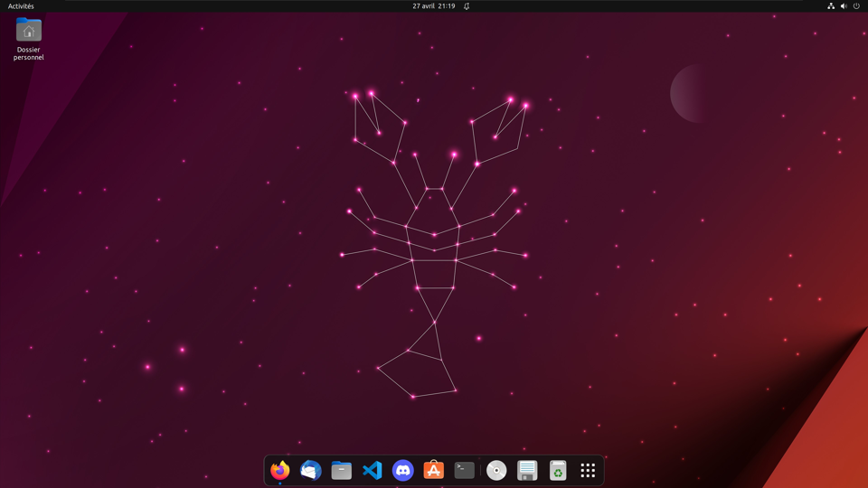Image resolution: width=868 pixels, height=488 pixels.
Task: Open the power menu icon
Action: 856,6
